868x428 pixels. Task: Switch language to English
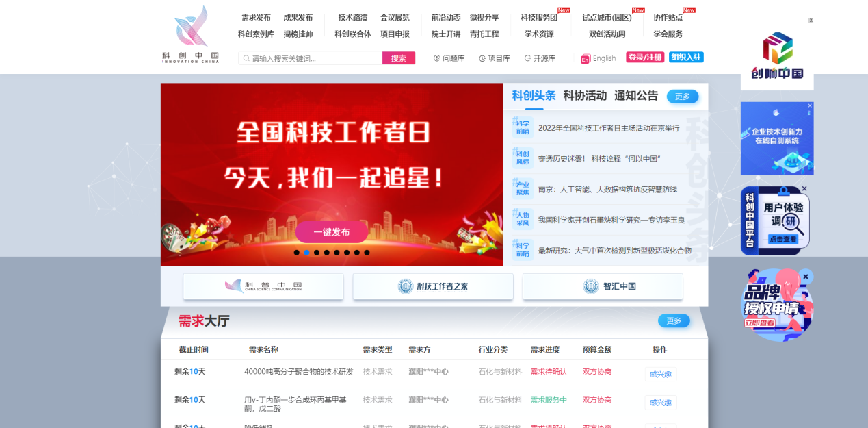(598, 58)
